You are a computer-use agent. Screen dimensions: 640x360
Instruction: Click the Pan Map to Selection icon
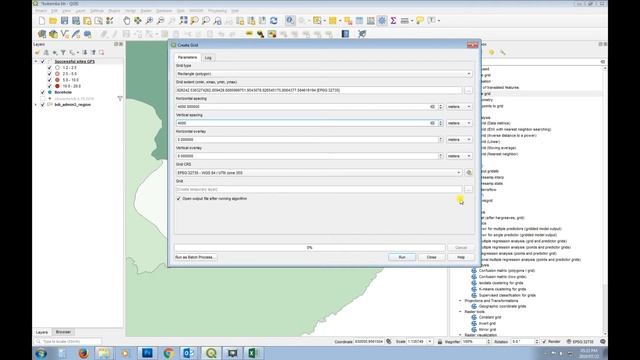(138, 20)
